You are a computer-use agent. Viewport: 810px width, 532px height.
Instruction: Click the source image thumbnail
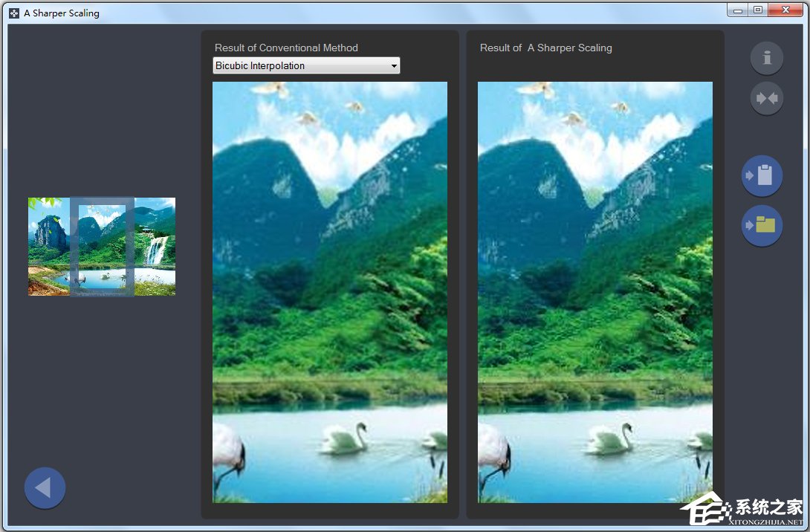(x=102, y=247)
